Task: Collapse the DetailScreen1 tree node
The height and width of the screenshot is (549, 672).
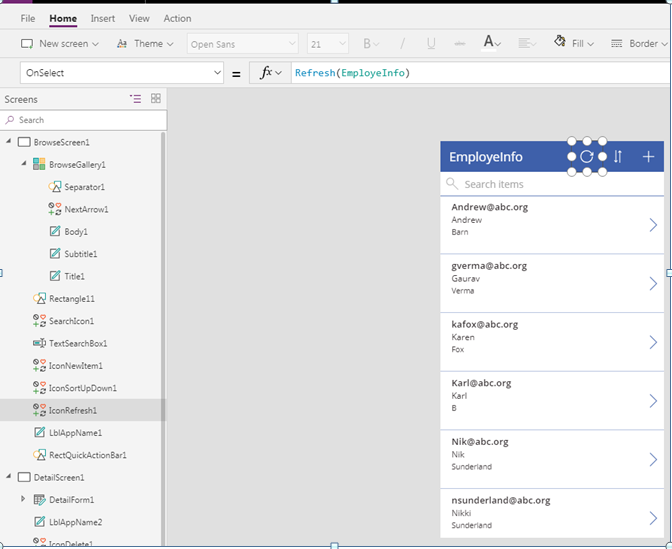Action: point(8,476)
